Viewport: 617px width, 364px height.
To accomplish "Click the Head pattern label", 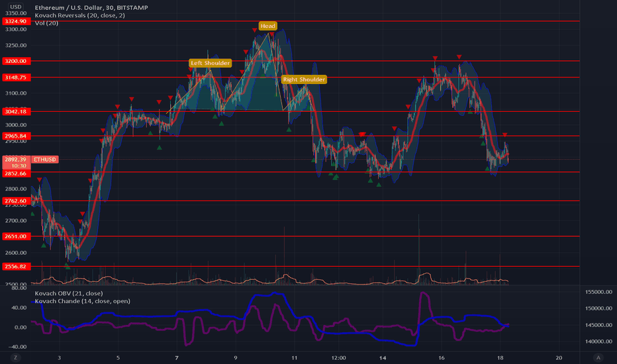I will [268, 26].
